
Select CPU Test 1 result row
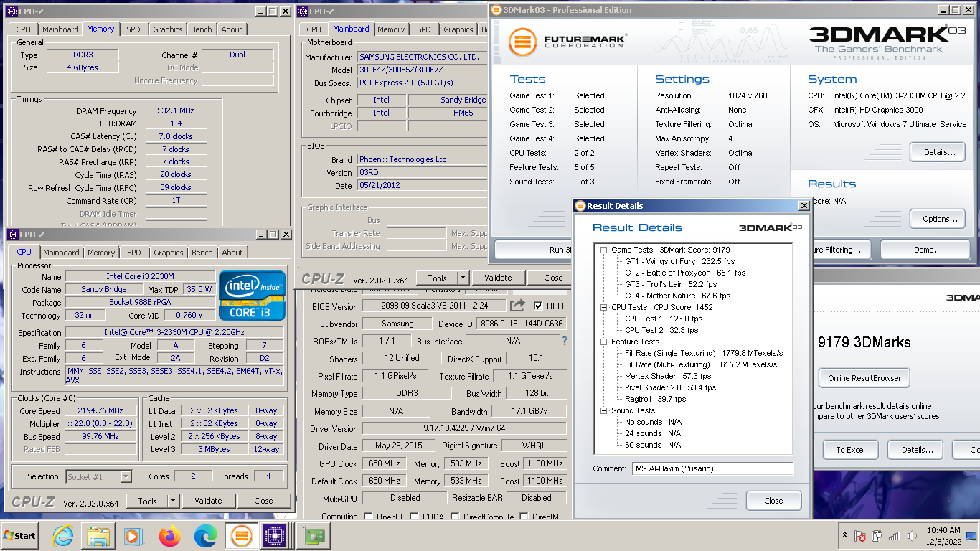664,319
